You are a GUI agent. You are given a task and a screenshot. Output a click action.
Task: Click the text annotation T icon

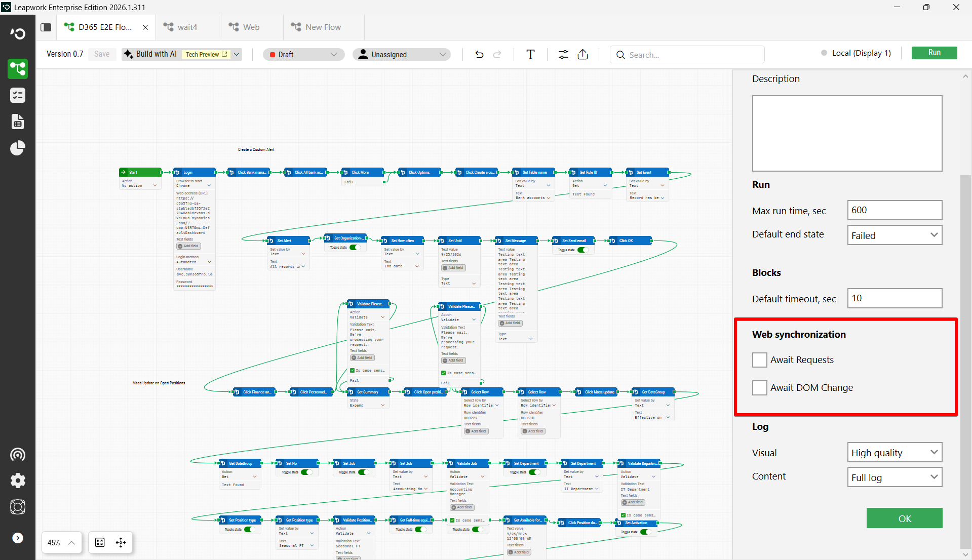click(x=530, y=55)
